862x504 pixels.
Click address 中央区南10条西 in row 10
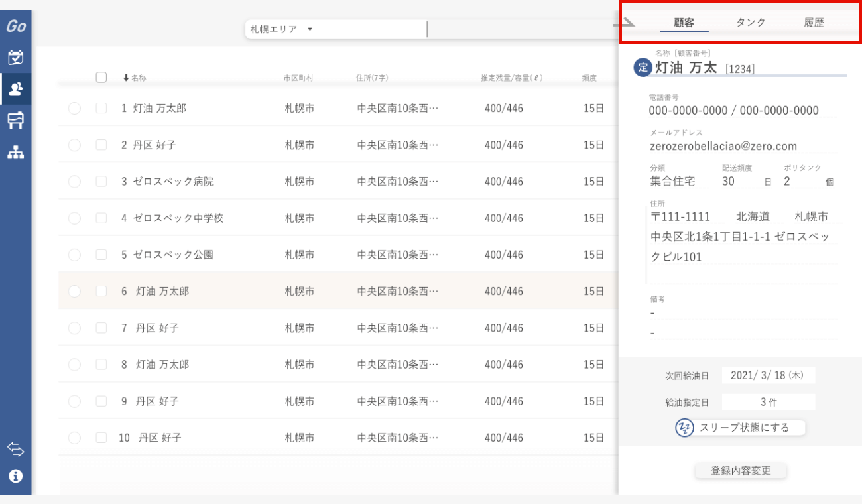pyautogui.click(x=398, y=438)
